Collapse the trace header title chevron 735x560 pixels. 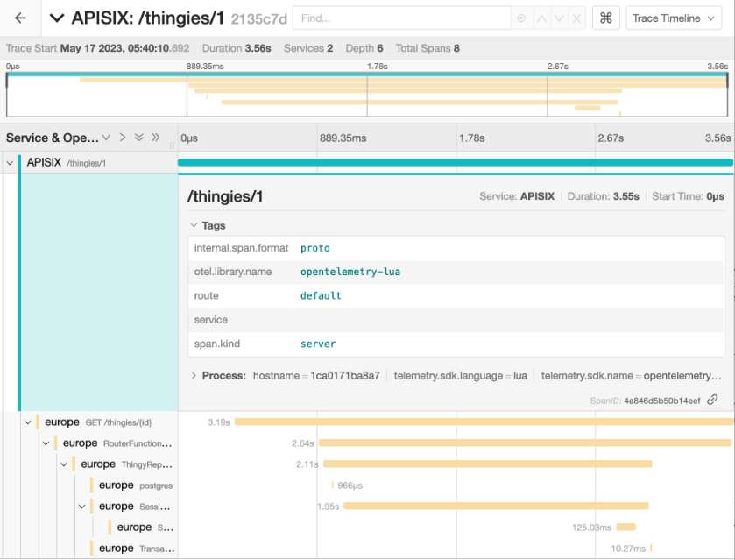click(x=57, y=18)
